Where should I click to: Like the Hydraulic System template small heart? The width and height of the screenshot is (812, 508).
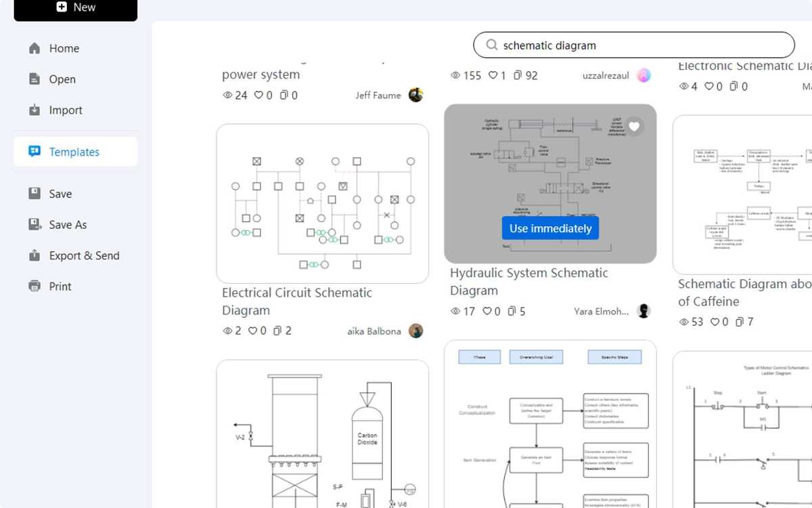tap(488, 312)
